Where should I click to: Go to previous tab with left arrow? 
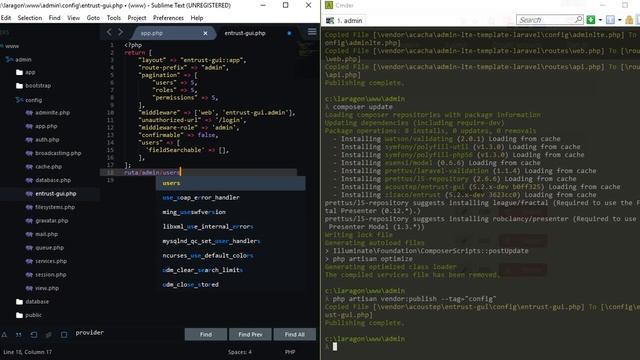(109, 32)
